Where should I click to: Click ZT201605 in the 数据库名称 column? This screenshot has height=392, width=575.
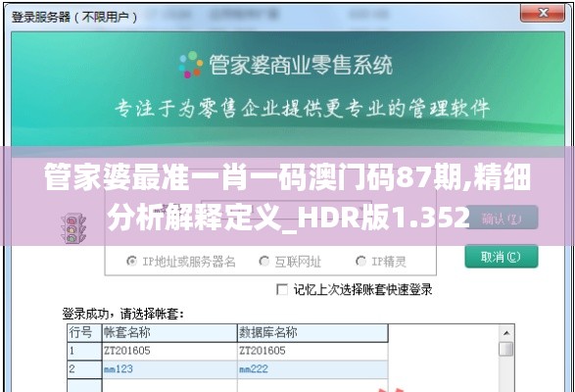pos(263,351)
